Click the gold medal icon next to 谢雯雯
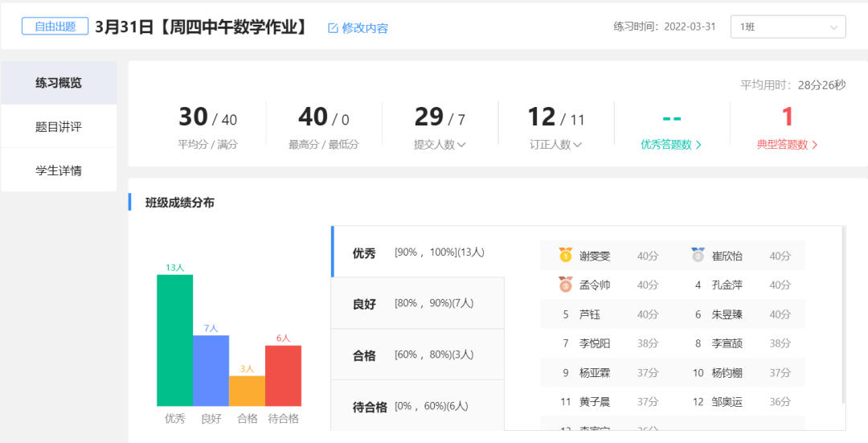Screen dimensions: 868x443 [566, 255]
